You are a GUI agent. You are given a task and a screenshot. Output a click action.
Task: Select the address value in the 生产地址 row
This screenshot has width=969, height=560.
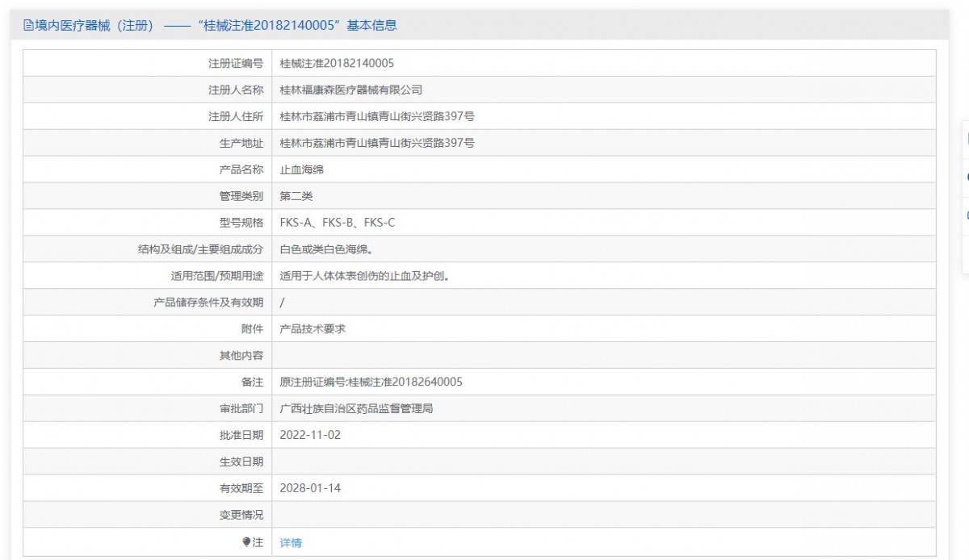pyautogui.click(x=376, y=143)
